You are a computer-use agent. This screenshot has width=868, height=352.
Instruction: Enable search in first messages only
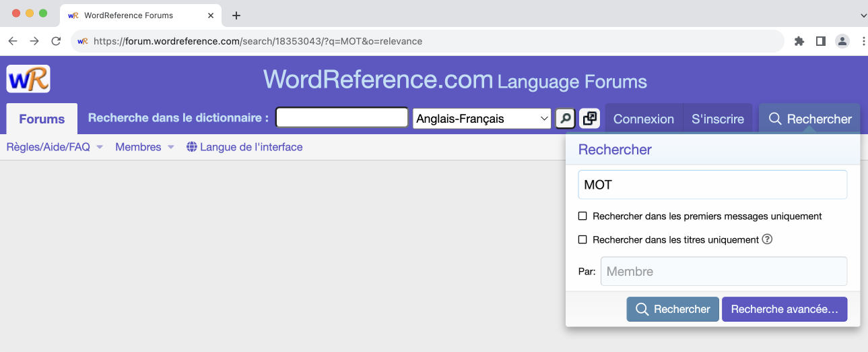[583, 216]
